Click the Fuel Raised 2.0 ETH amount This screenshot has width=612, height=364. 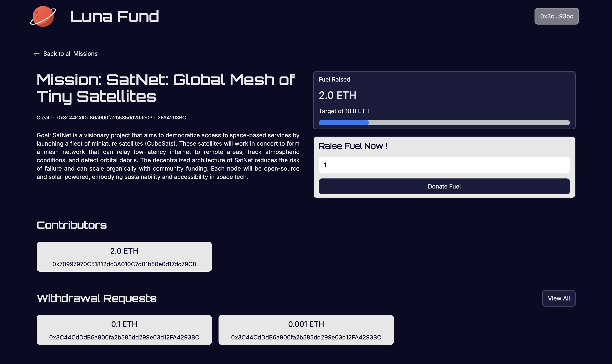point(337,95)
